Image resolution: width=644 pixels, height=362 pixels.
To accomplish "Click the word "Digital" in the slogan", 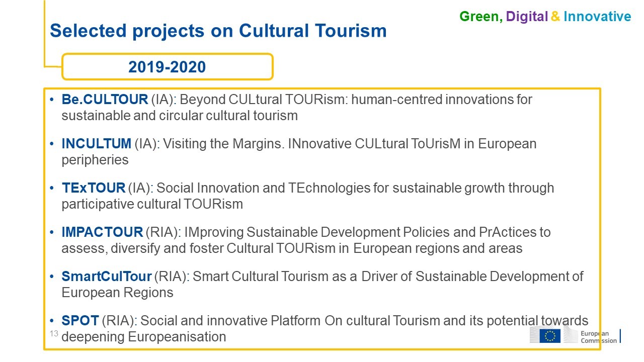I will coord(527,17).
